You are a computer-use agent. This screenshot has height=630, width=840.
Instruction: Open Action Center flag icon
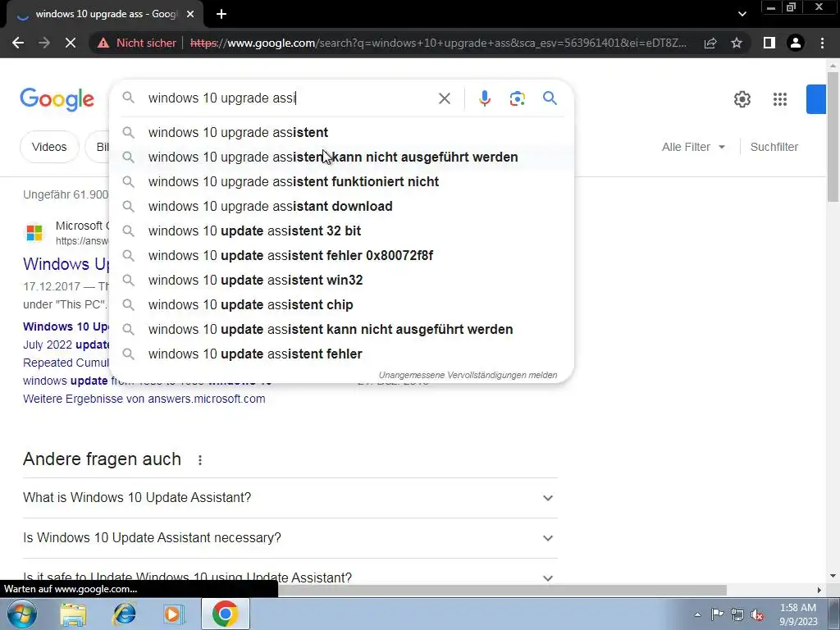coord(717,614)
